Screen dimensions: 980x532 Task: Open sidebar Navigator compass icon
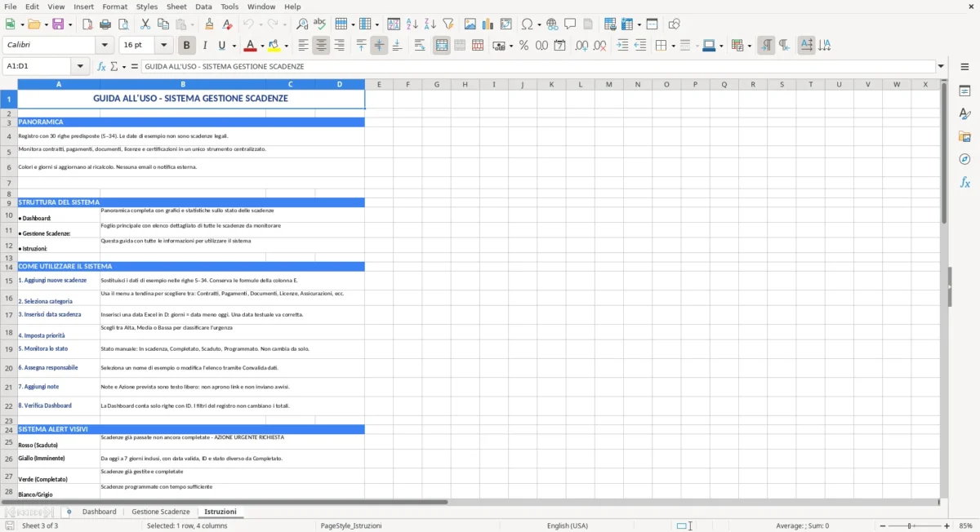coord(964,159)
